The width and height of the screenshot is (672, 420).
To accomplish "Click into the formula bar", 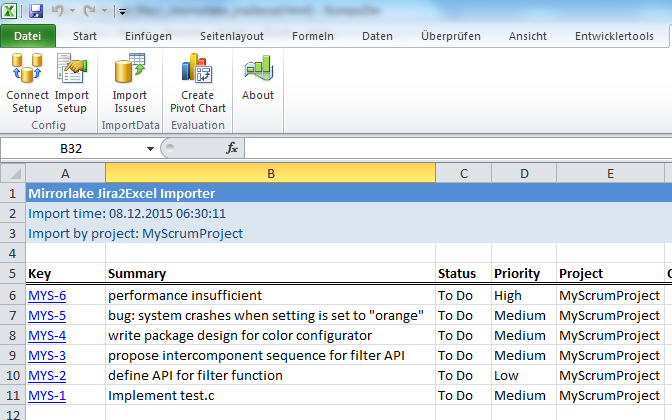I will pos(458,148).
